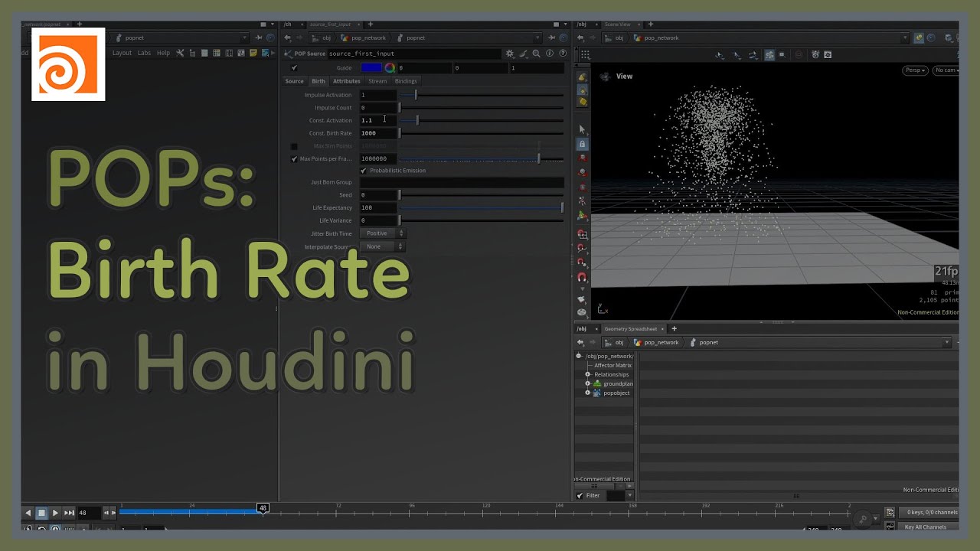Open the Bindings tab
Image resolution: width=980 pixels, height=551 pixels.
406,81
